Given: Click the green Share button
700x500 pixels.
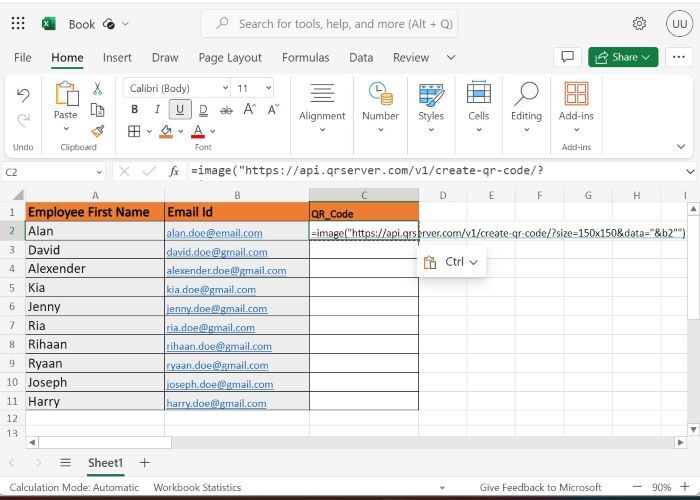Looking at the screenshot, I should tap(623, 57).
